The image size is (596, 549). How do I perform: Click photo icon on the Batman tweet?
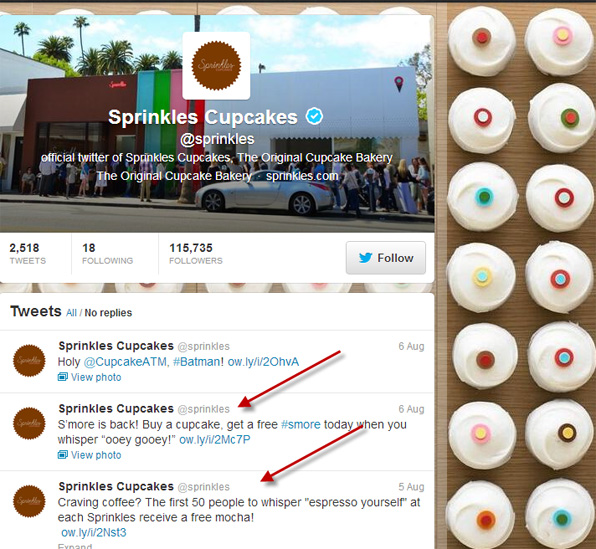tap(63, 377)
